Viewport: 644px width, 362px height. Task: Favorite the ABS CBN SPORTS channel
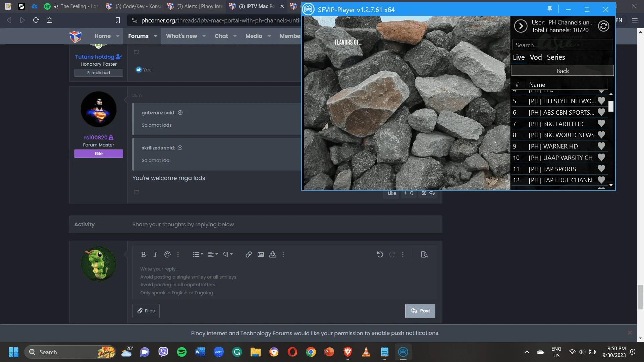point(601,112)
